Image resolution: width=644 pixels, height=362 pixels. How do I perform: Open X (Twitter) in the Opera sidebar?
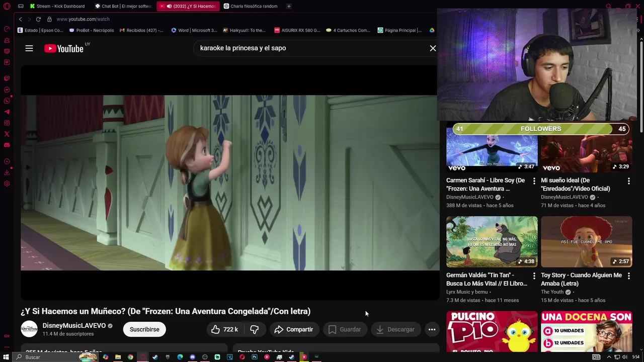[x=7, y=134]
